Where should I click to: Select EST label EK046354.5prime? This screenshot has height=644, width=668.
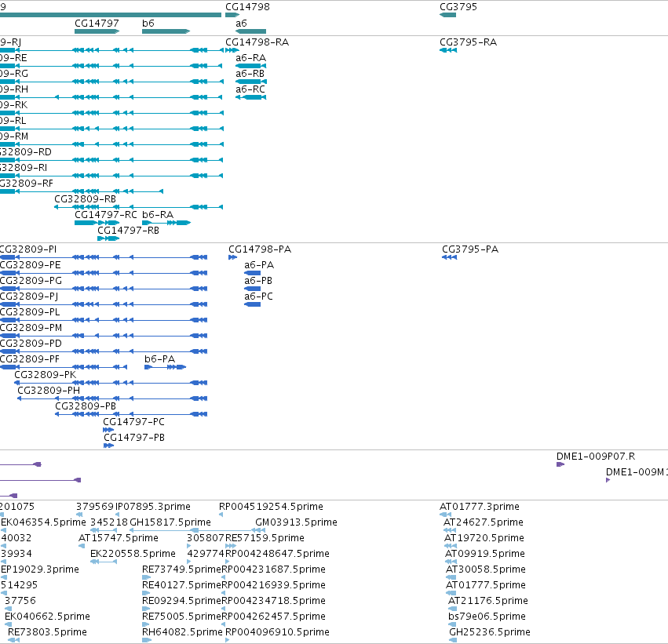click(43, 522)
